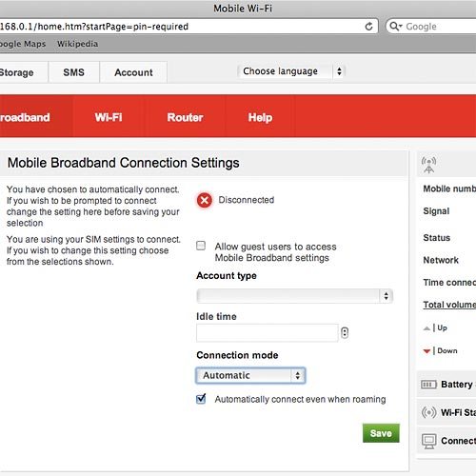Toggle Allow guest users access checkbox
The width and height of the screenshot is (476, 476).
[201, 246]
